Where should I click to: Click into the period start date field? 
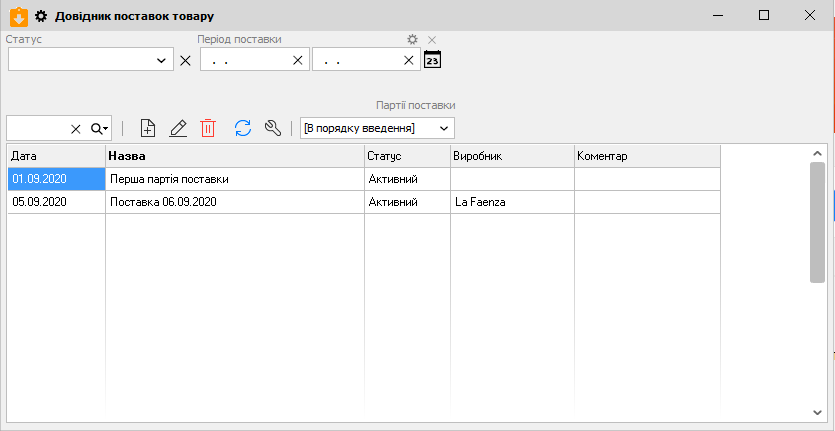pyautogui.click(x=245, y=60)
